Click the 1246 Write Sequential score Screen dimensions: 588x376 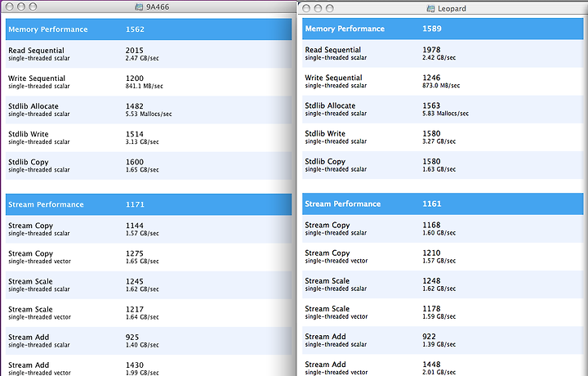click(x=432, y=78)
